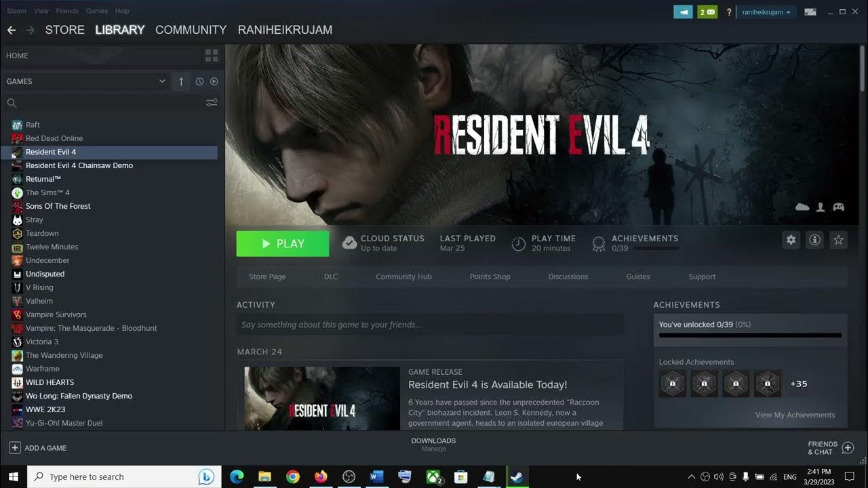Open the Steam menu
868x488 pixels.
click(x=16, y=11)
